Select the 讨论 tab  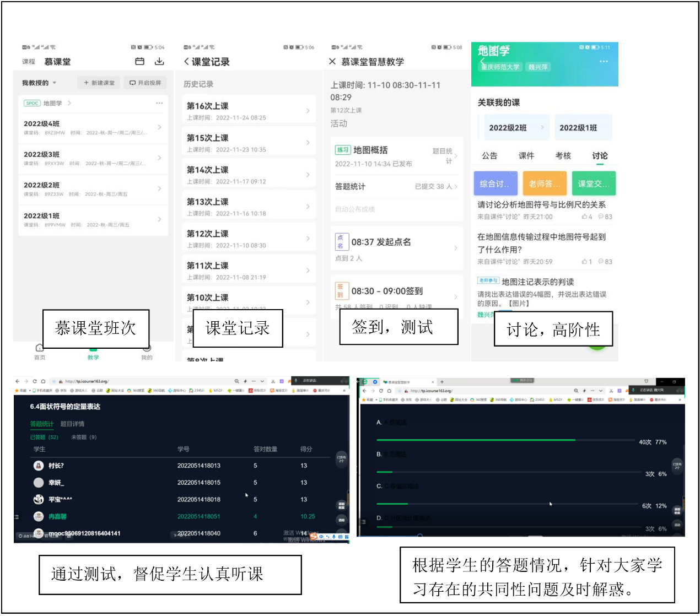click(600, 155)
